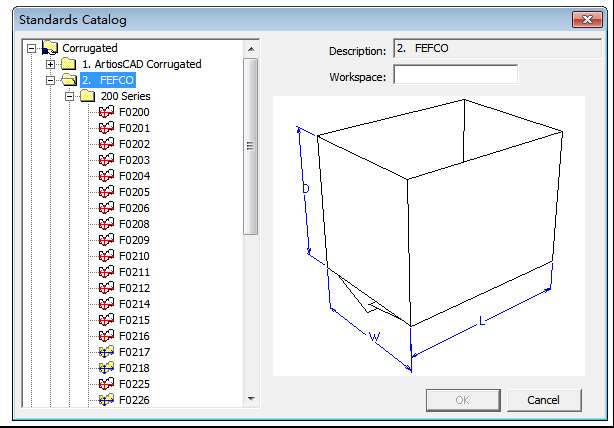Collapse the FEFCO folder node
Viewport: 614px width, 428px height.
click(51, 80)
